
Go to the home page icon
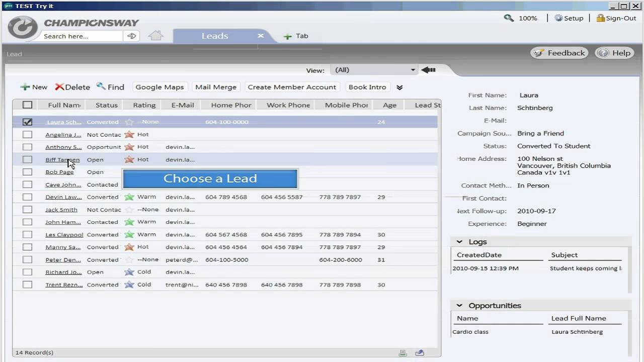tap(156, 36)
